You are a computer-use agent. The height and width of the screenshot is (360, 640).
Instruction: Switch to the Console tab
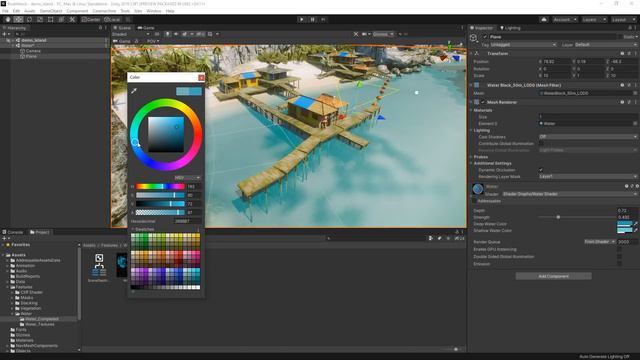tap(13, 232)
